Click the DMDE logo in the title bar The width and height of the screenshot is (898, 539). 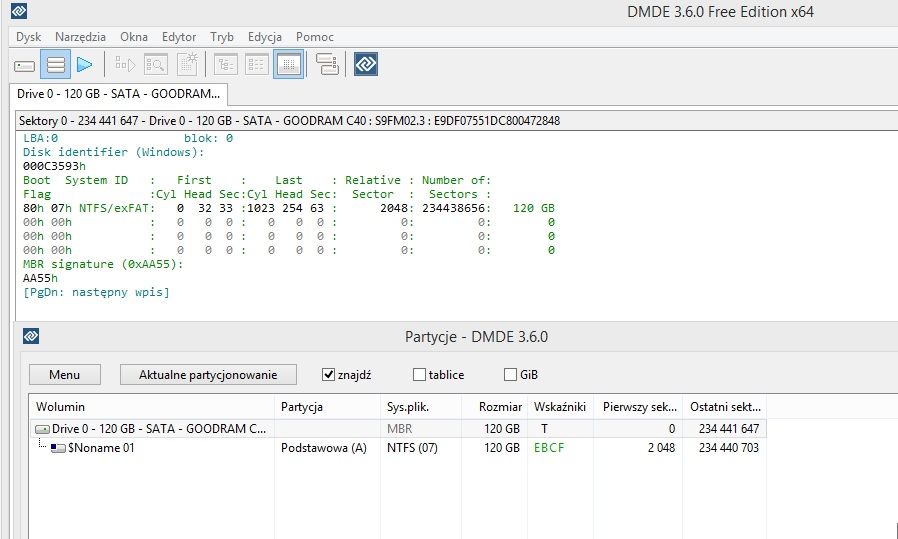pyautogui.click(x=18, y=11)
